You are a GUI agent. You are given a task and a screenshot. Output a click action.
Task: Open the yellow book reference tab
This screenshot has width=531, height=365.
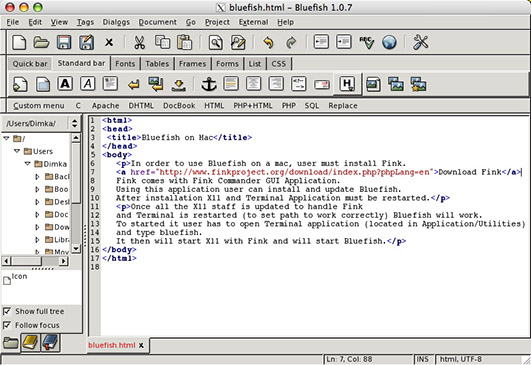pos(30,342)
